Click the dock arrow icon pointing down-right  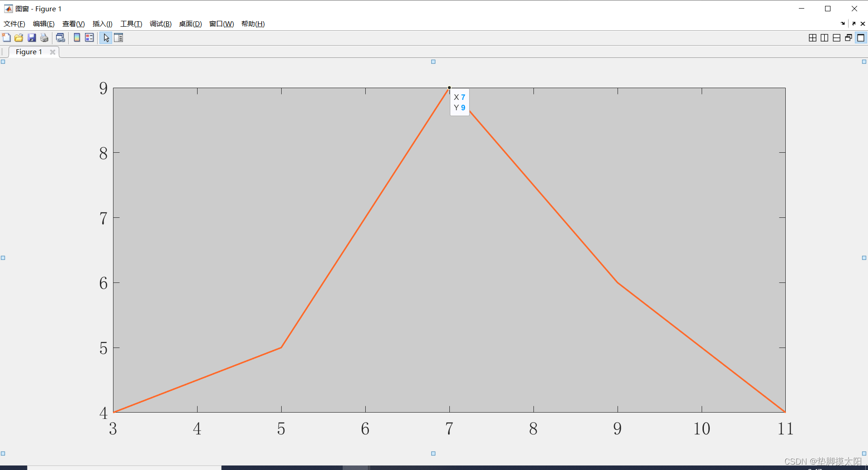pos(843,23)
